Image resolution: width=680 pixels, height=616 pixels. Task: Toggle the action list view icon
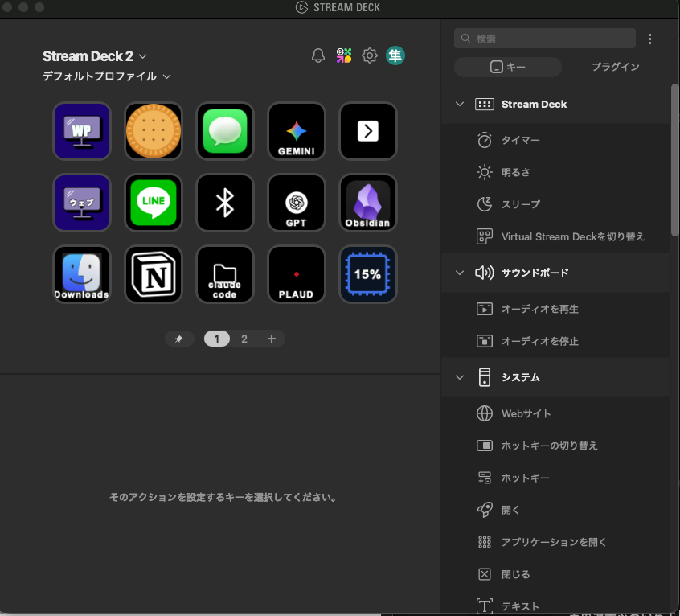[x=654, y=39]
